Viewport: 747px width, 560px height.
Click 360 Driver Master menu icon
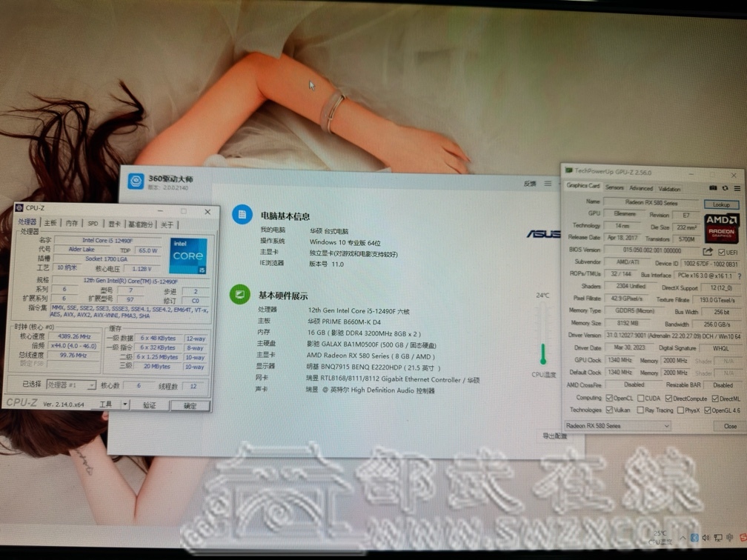coord(548,184)
